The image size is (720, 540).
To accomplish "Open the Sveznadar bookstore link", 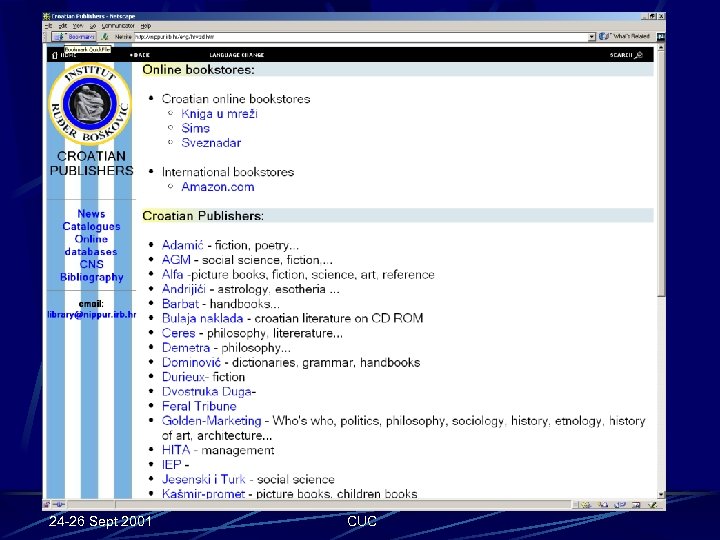I will point(211,143).
